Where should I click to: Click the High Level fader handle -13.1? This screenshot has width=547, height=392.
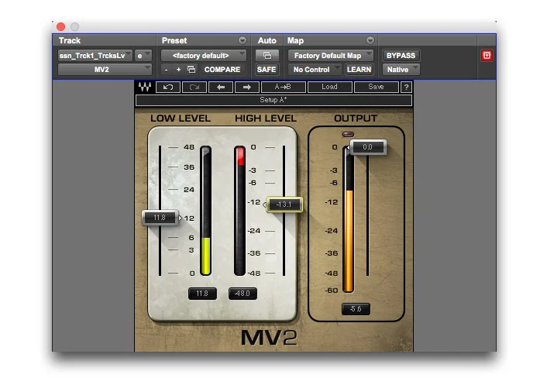[x=284, y=205]
